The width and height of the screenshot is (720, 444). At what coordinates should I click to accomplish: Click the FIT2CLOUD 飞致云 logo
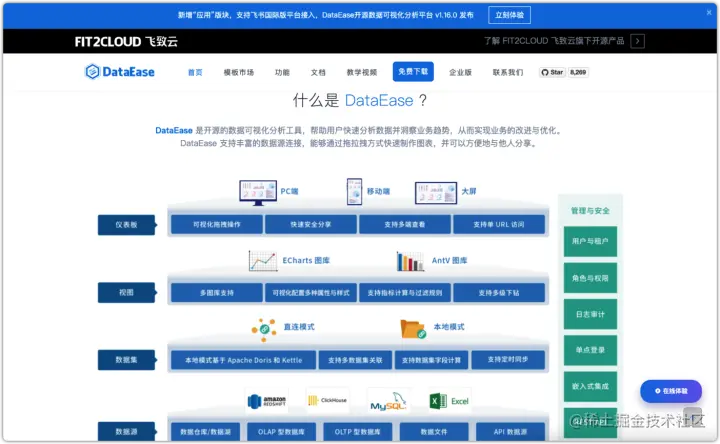126,42
